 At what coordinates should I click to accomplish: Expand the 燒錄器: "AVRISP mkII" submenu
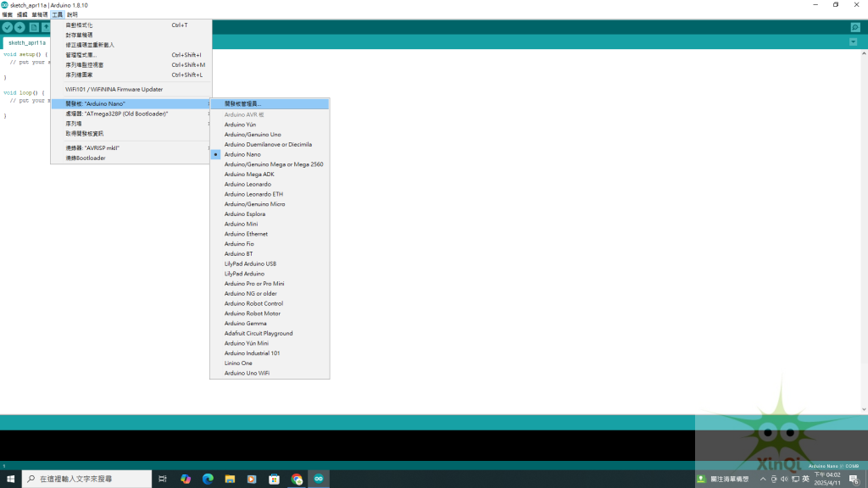131,147
